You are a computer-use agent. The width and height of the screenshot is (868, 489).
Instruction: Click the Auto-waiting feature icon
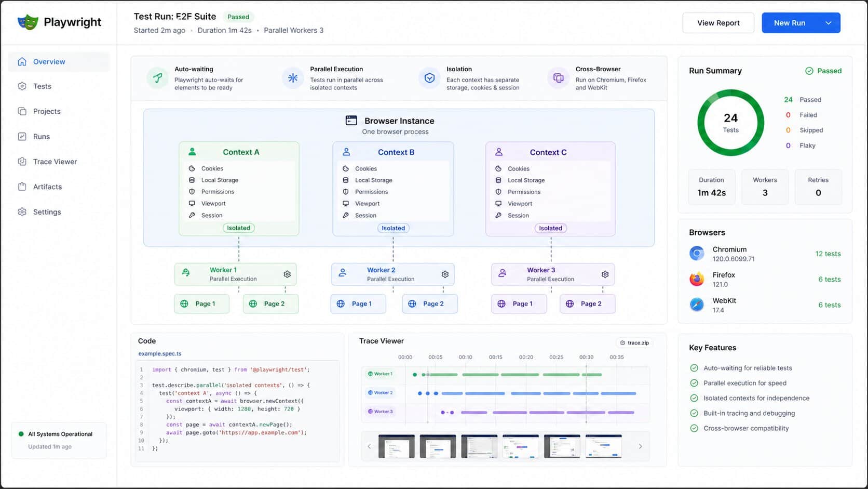point(157,78)
